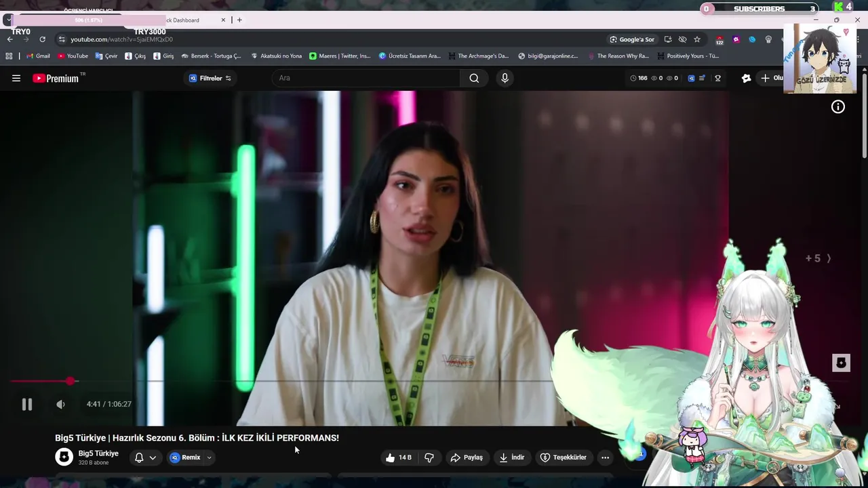Screen dimensions: 868x488
Task: Open Ücretsiz Tasarım Ara bookmark
Action: point(410,56)
